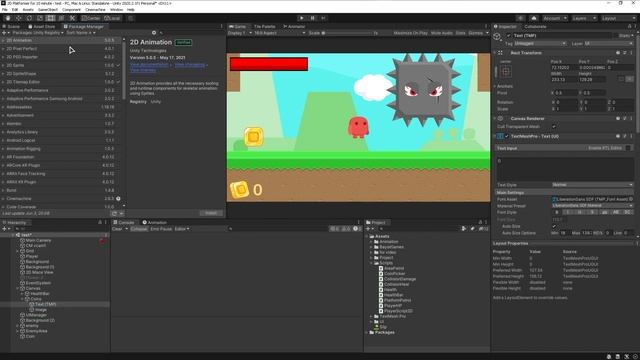Open collab history icon beside cloud

coord(520,18)
